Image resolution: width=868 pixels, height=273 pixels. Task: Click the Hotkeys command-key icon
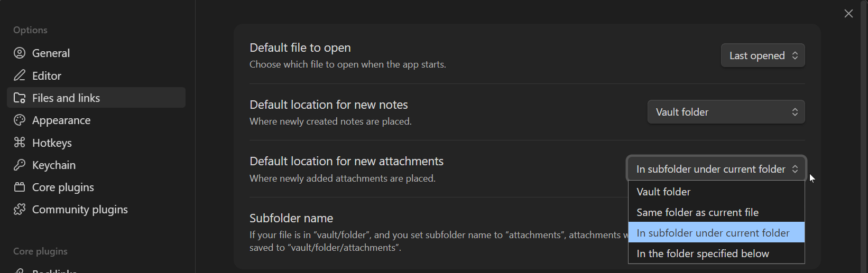(x=20, y=143)
